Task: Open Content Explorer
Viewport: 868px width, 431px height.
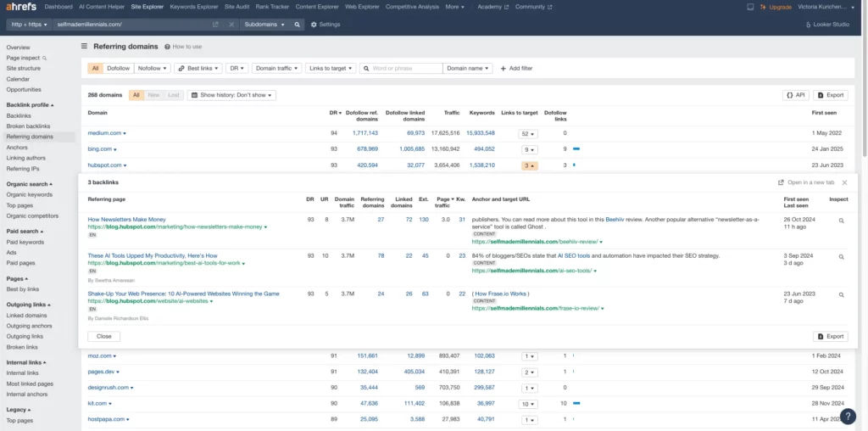Action: click(x=317, y=7)
